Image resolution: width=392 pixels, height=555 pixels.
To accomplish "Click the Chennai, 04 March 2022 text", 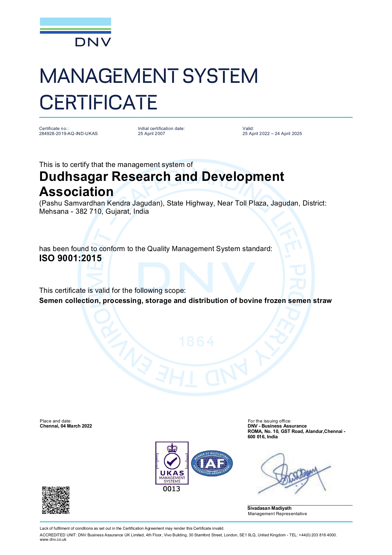I will 66,426.
